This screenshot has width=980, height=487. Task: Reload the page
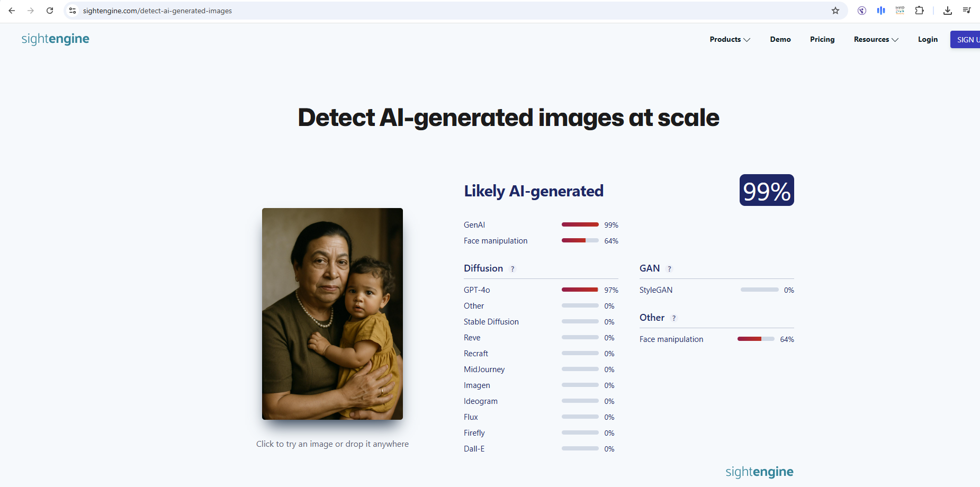pyautogui.click(x=50, y=11)
